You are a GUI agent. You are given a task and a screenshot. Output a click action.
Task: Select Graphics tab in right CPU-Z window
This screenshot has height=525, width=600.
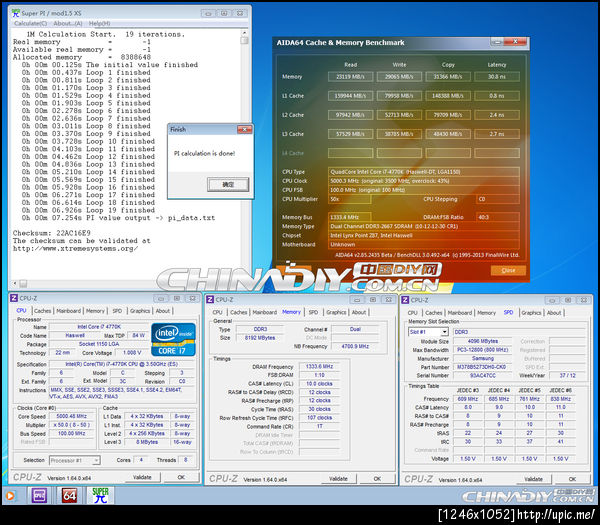coord(531,313)
